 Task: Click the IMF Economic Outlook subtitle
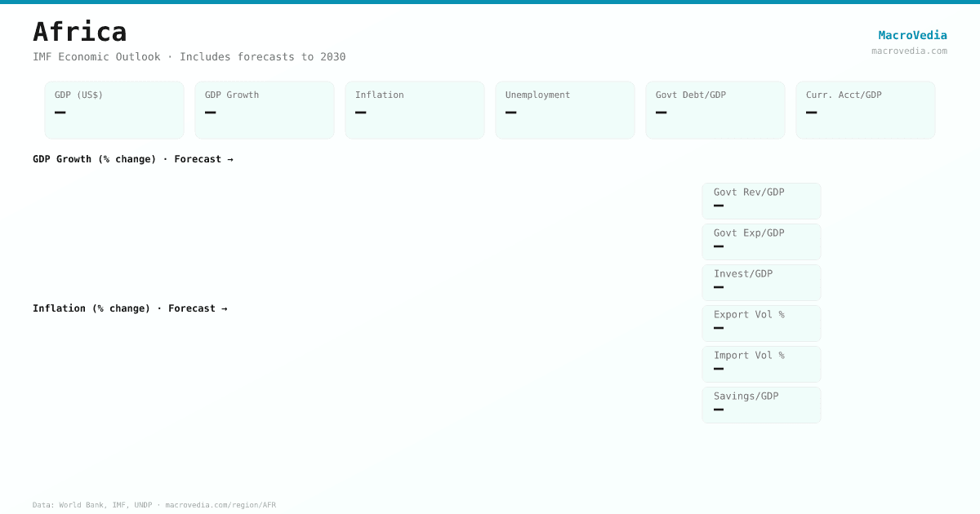coord(189,57)
